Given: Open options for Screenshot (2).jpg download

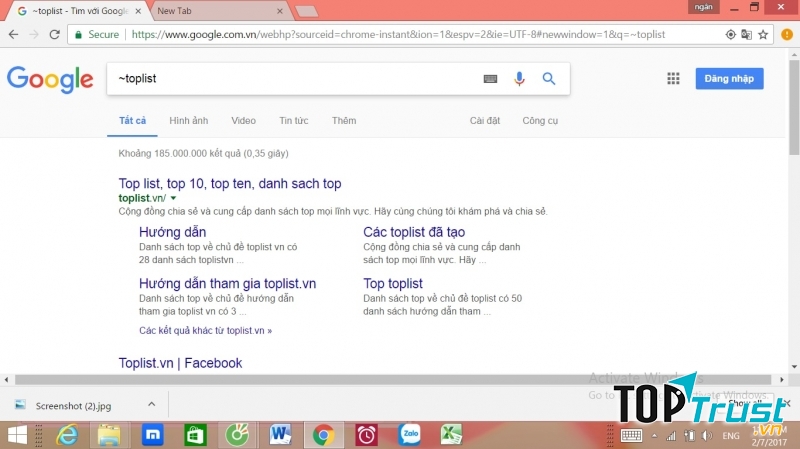Looking at the screenshot, I should 151,404.
